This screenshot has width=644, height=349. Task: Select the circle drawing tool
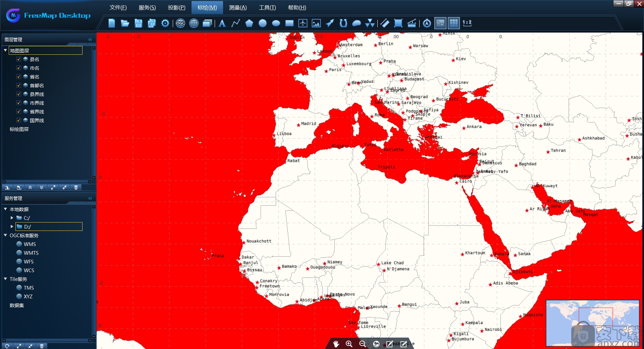tap(263, 23)
